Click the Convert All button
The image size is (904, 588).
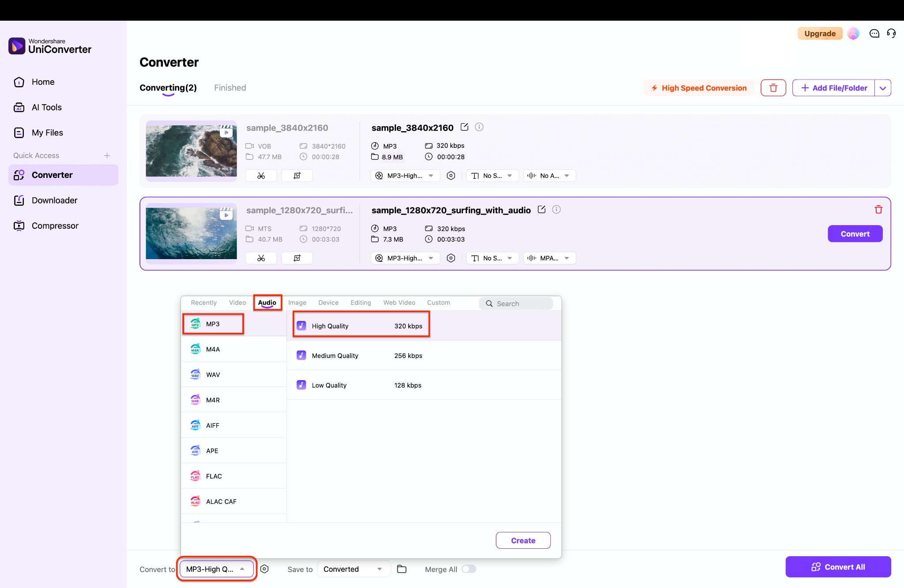[838, 566]
